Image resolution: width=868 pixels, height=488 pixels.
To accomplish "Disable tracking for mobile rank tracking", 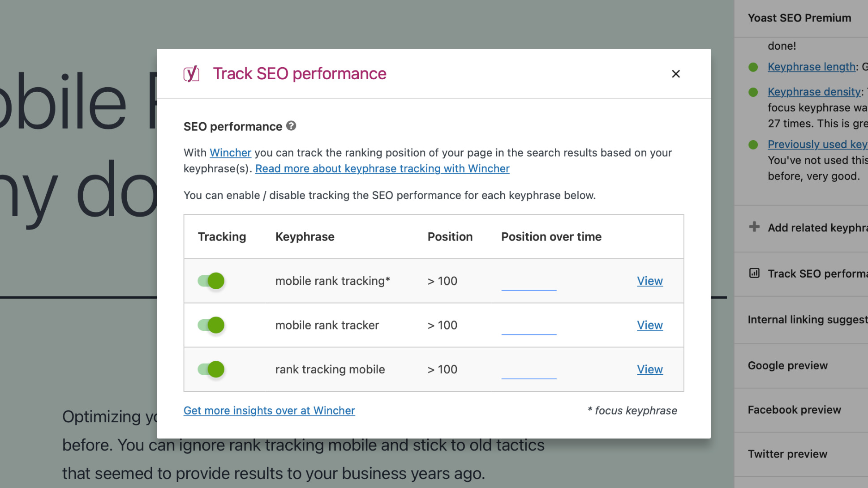I will [211, 281].
